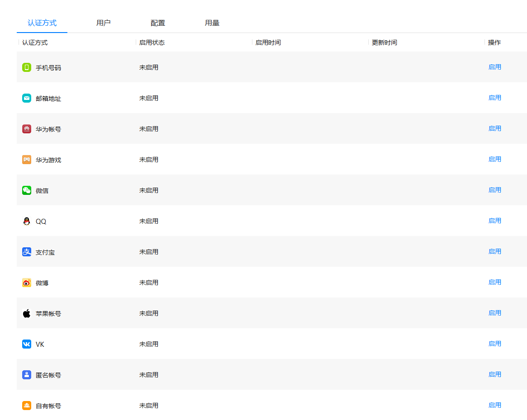Click the orange self-owned account icon
The image size is (527, 420).
tap(27, 406)
